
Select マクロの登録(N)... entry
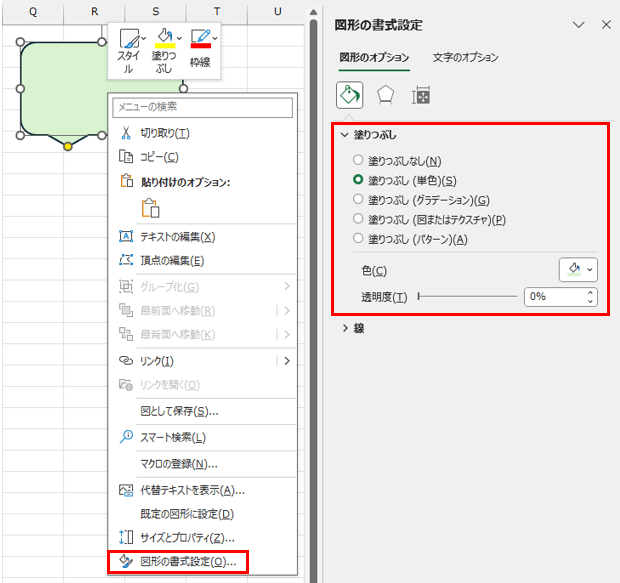click(202, 464)
